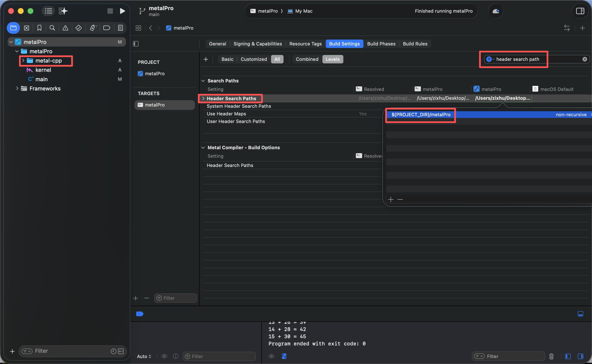Open the Signing & Capabilities tab
Viewport: 592px width, 364px height.
[257, 44]
